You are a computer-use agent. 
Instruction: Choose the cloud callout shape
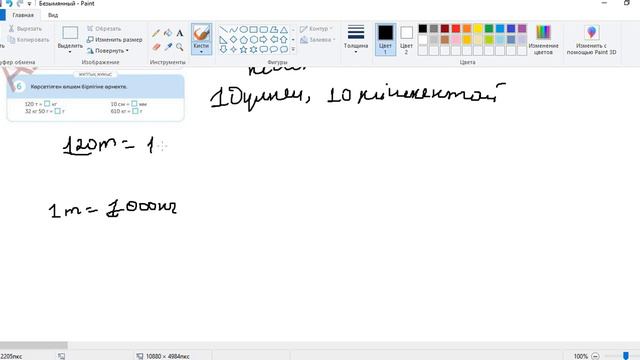tap(284, 49)
